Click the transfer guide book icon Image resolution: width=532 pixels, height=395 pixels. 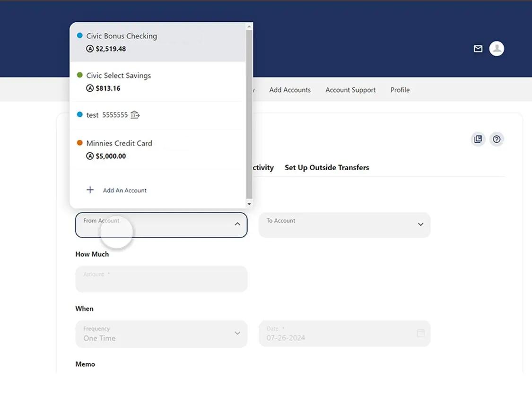click(478, 139)
